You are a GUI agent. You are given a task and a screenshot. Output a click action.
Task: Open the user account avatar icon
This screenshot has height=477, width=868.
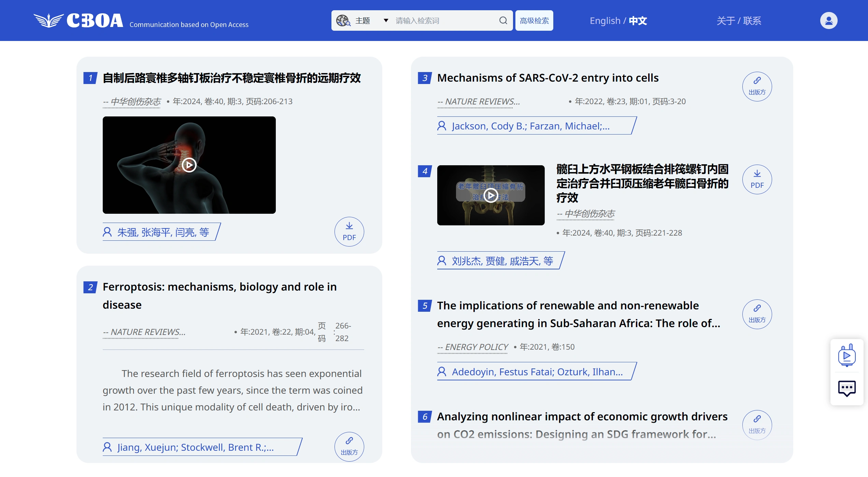point(829,20)
